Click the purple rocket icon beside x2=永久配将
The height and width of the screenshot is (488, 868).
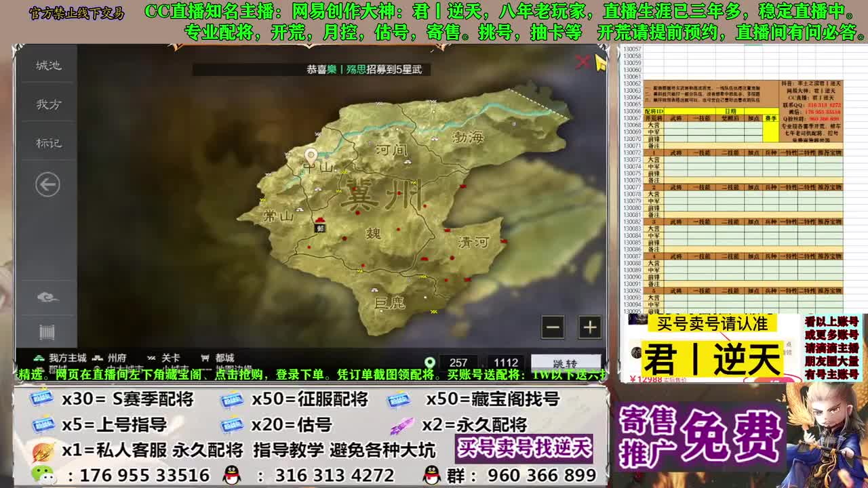click(401, 426)
